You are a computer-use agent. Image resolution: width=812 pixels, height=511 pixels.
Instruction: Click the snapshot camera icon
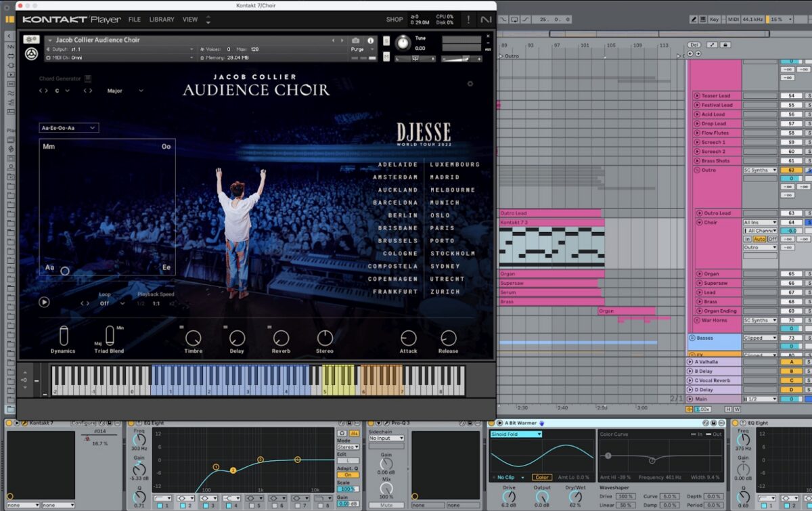pyautogui.click(x=356, y=41)
